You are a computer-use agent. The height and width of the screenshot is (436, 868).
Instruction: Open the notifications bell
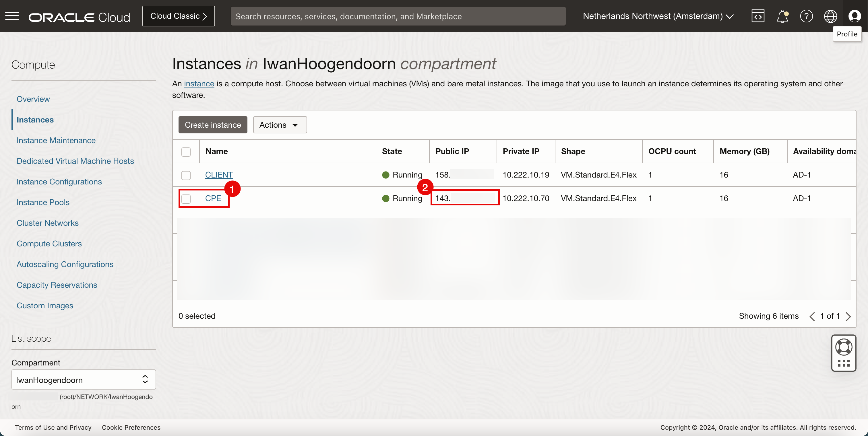[782, 16]
